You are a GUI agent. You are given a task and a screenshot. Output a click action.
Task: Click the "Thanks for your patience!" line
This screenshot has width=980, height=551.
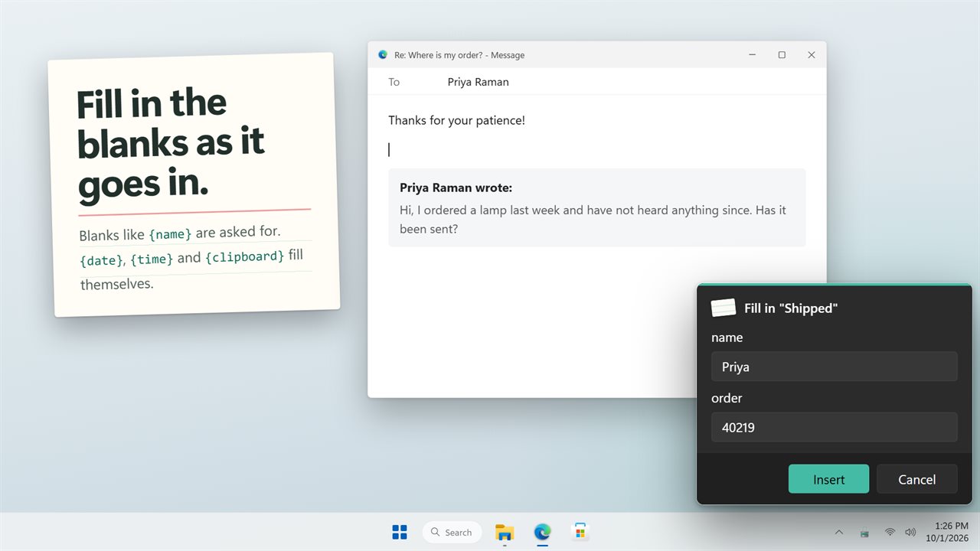(x=456, y=120)
